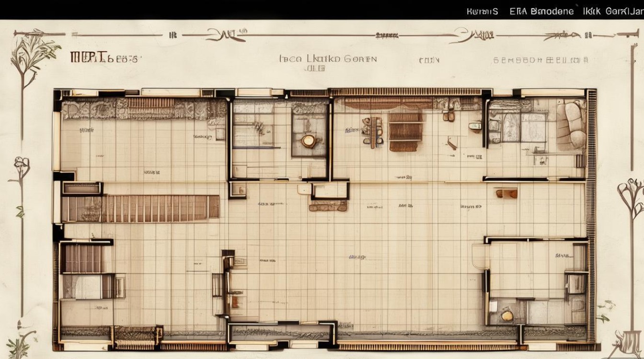The width and height of the screenshot is (644, 359).
Task: Select the cushioned sofa in top-right room
Action: coord(571,124)
